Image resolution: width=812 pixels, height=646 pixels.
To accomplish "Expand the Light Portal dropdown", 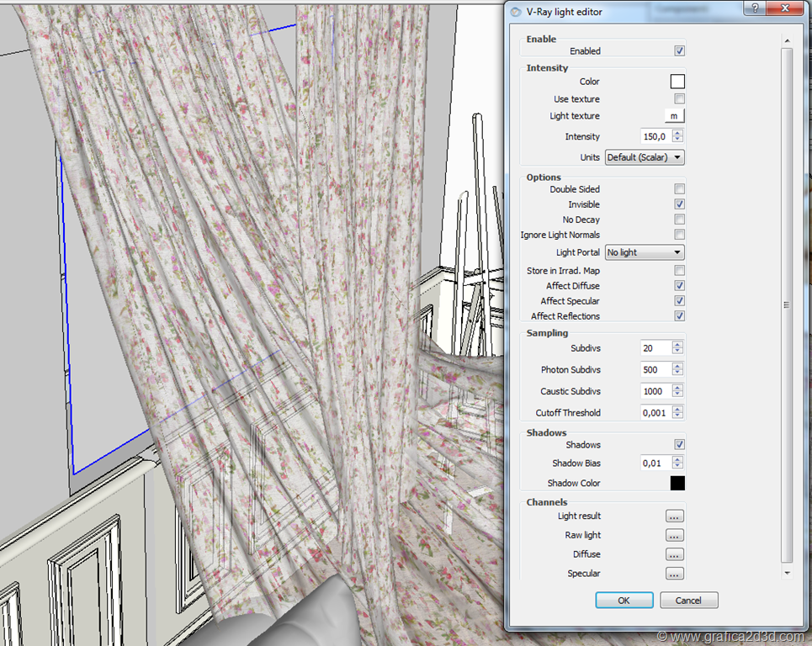I will tap(645, 252).
